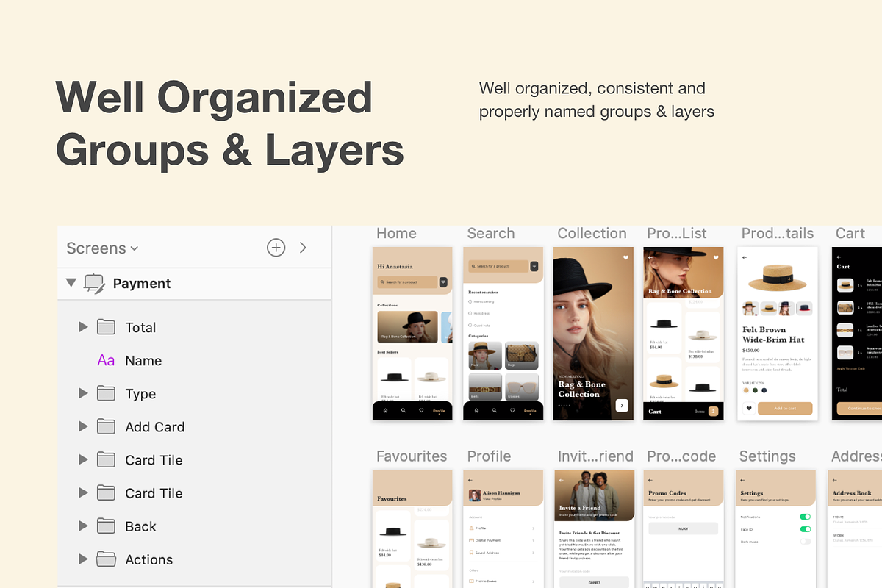Select the Back layer group
The width and height of the screenshot is (882, 588).
coord(140,526)
